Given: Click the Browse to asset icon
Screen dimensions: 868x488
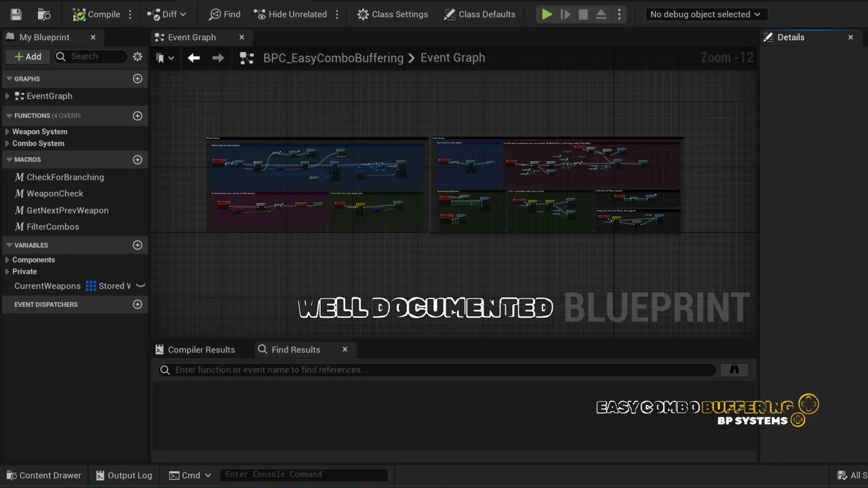Looking at the screenshot, I should tap(44, 14).
